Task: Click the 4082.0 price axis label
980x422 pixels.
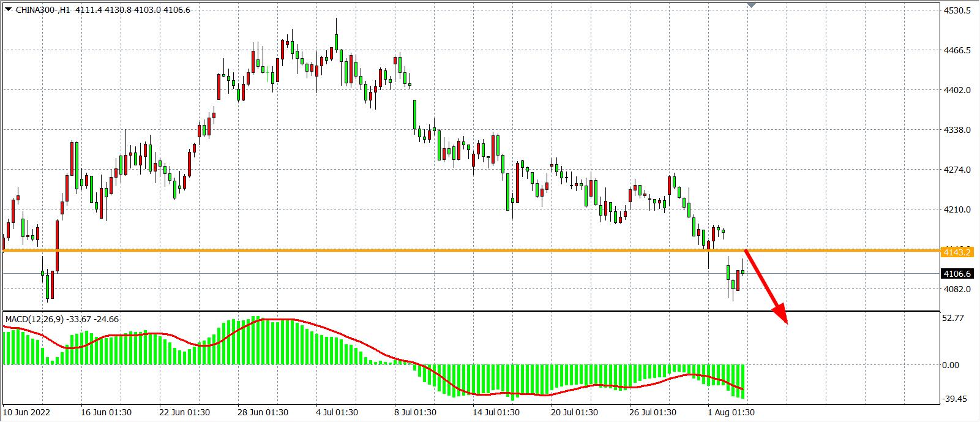Action: 958,289
